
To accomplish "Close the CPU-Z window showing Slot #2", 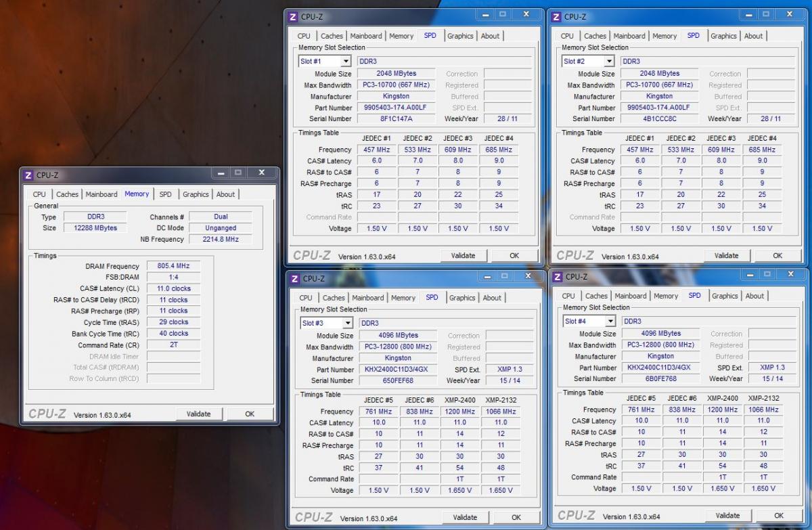I will (788, 14).
